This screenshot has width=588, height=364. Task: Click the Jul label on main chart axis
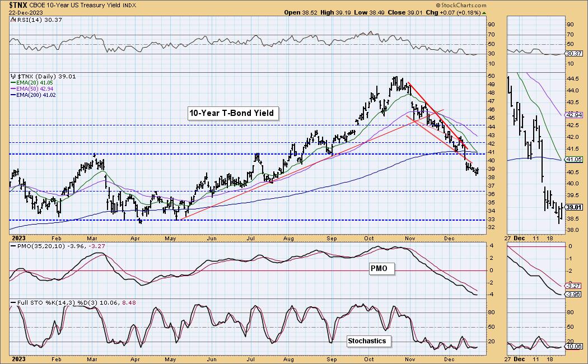coord(251,239)
